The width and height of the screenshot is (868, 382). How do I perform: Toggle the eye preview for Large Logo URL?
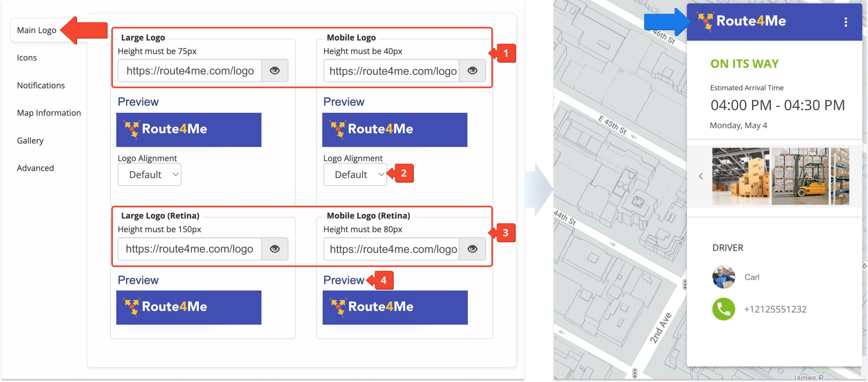click(275, 71)
